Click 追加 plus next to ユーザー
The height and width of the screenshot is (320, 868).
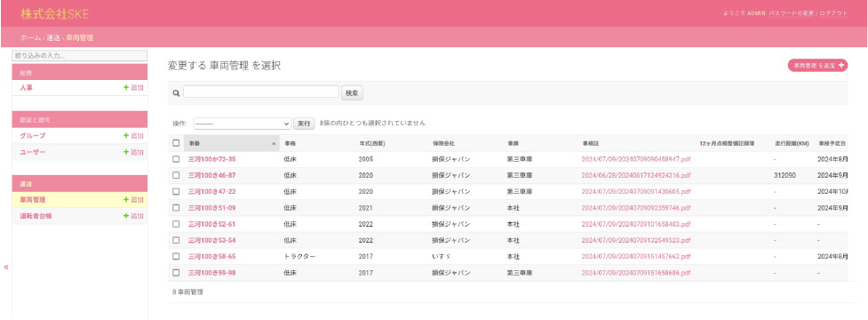[133, 152]
